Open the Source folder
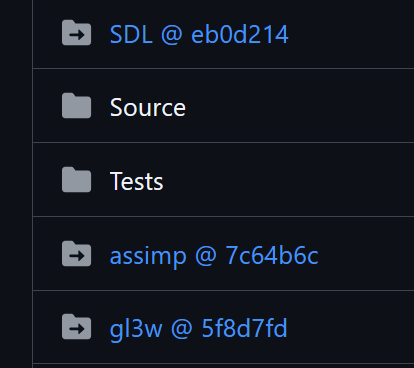 point(148,108)
